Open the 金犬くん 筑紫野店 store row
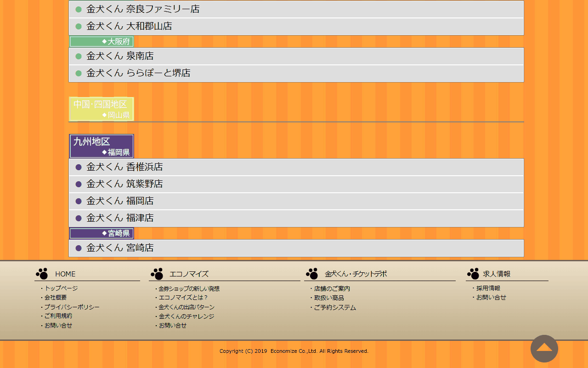Image resolution: width=588 pixels, height=368 pixels. 296,184
